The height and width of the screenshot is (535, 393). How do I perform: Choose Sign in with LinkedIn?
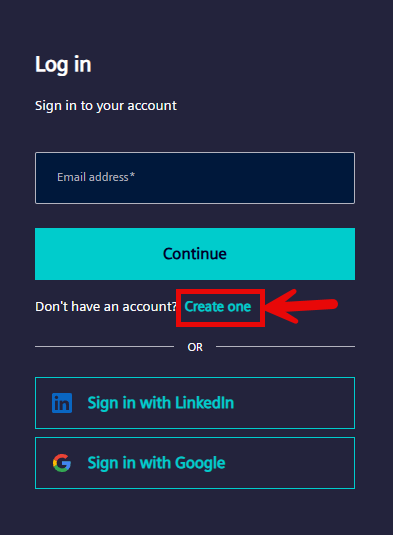pos(195,403)
